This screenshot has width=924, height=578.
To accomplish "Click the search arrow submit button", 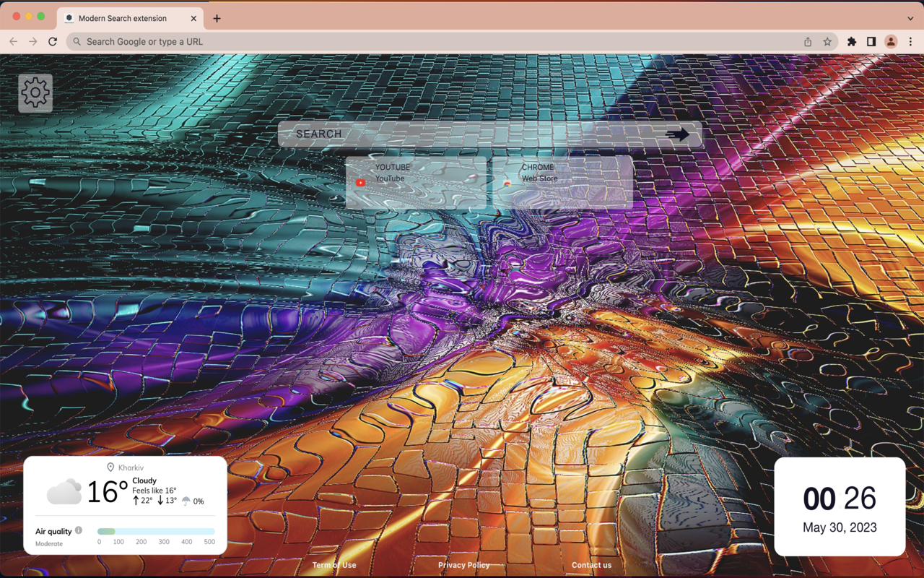I will pyautogui.click(x=677, y=134).
